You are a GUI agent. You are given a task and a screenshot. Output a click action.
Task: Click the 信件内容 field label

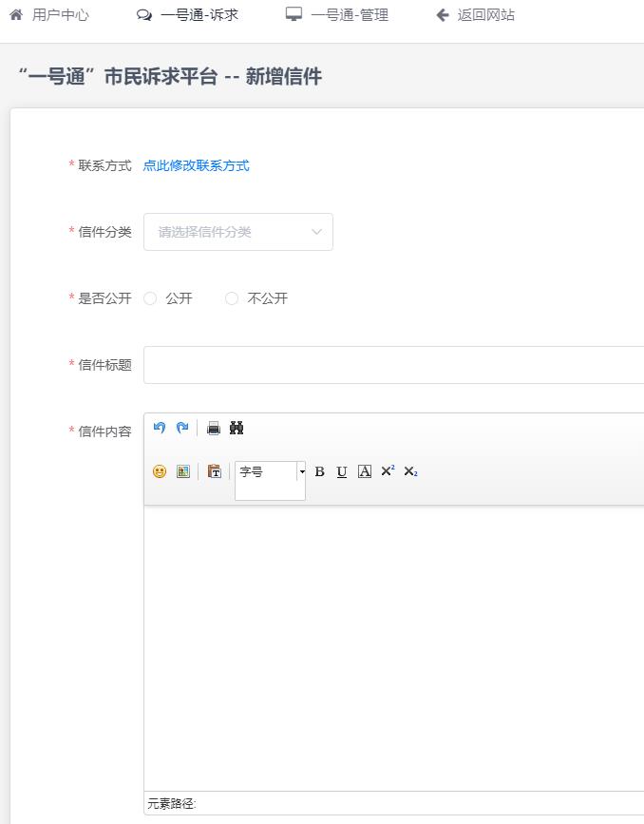pyautogui.click(x=104, y=431)
